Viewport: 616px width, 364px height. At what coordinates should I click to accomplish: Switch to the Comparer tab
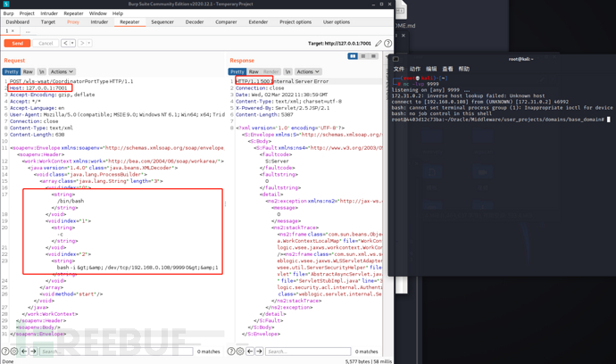click(x=226, y=22)
